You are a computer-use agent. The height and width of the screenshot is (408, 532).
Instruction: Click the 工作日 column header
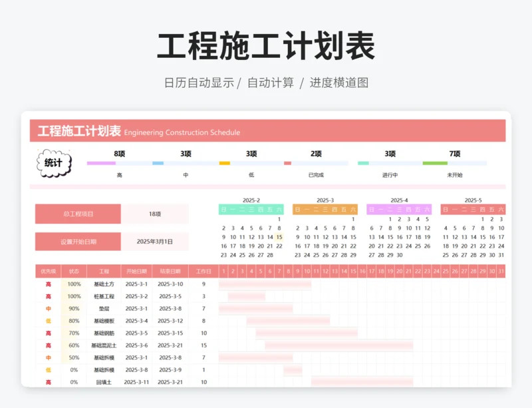(203, 271)
